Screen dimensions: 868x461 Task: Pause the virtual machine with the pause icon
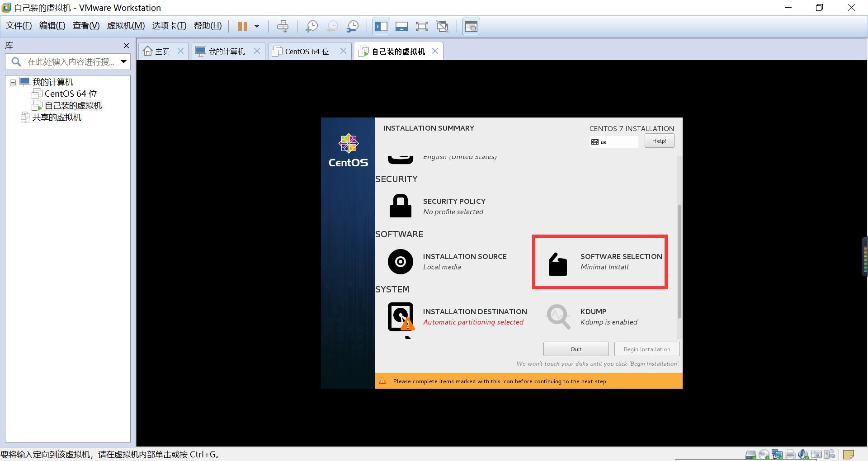(x=243, y=26)
